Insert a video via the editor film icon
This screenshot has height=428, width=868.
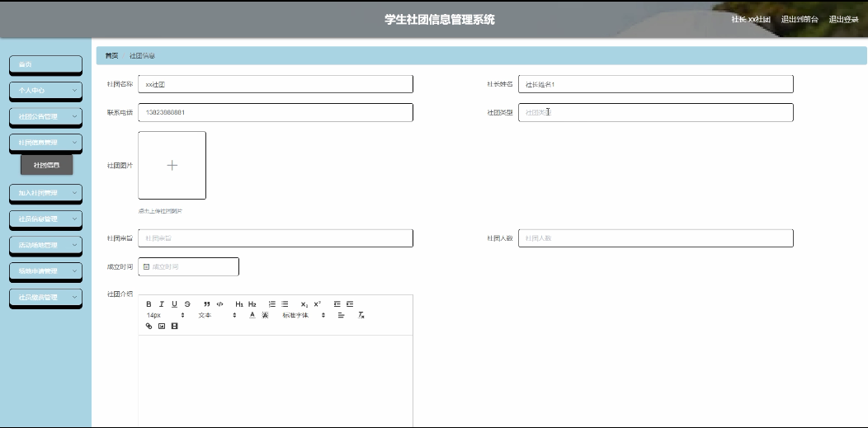[x=174, y=327]
